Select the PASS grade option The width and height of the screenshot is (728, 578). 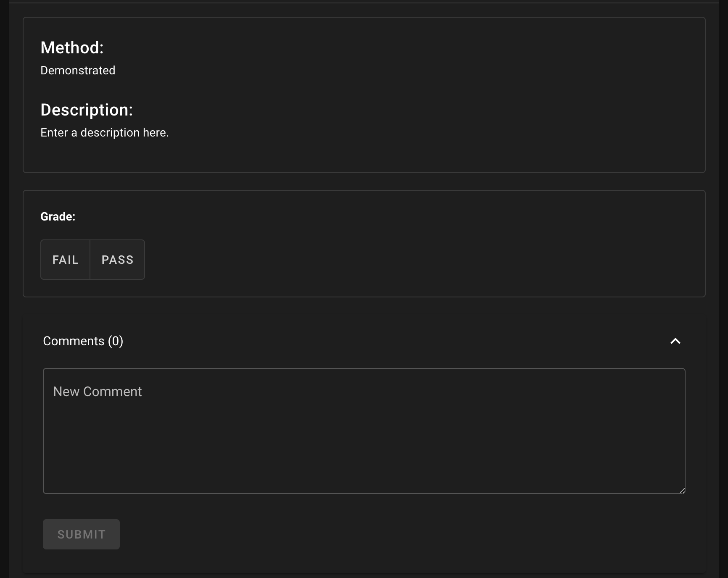coord(118,260)
